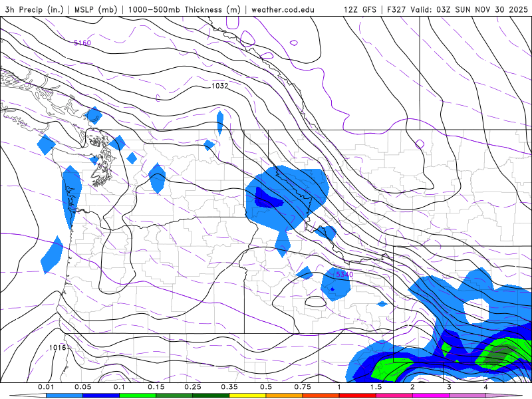
Task: Click 'Valid: 03Z SUN NOV 30 2025' text
Action: click(x=469, y=9)
